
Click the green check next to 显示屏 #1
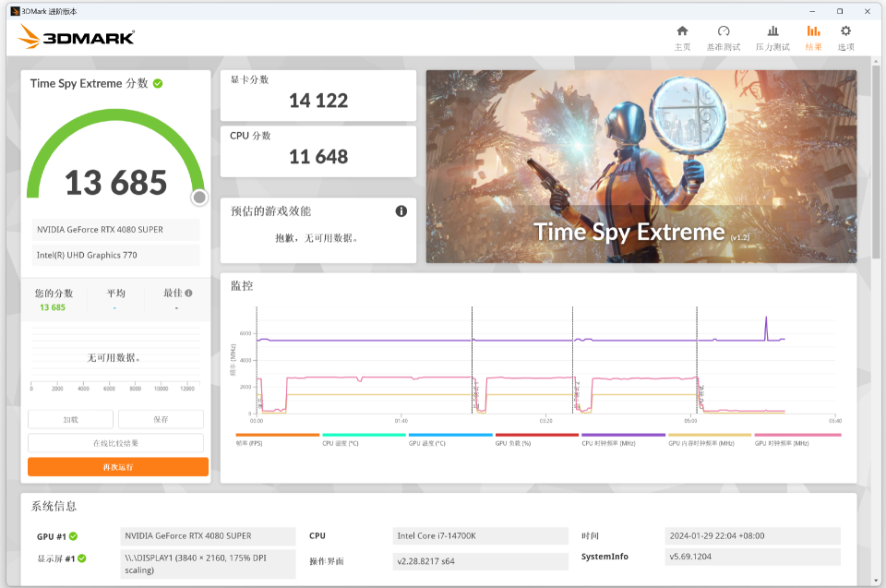click(81, 558)
